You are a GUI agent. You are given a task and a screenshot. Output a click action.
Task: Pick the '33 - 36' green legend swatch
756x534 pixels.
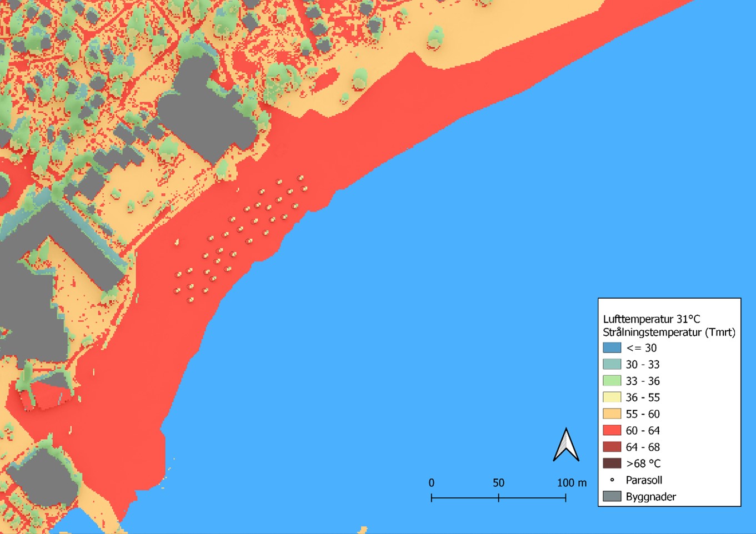(612, 381)
